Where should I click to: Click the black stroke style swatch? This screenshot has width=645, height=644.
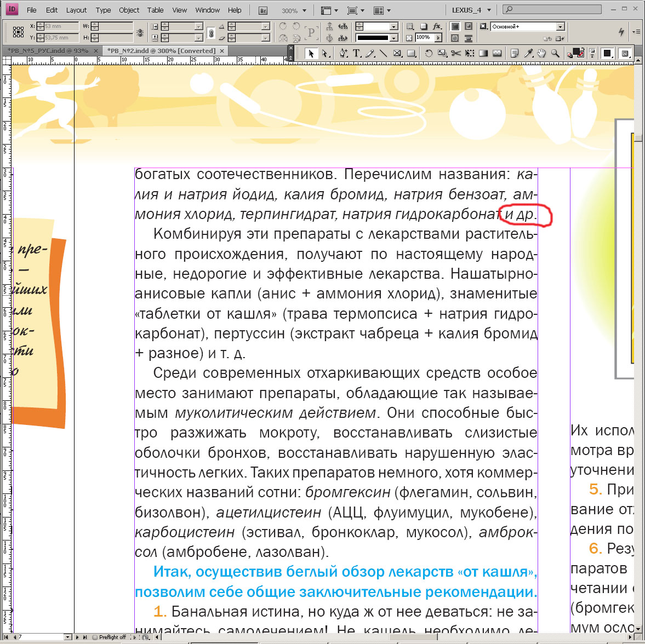click(x=373, y=38)
